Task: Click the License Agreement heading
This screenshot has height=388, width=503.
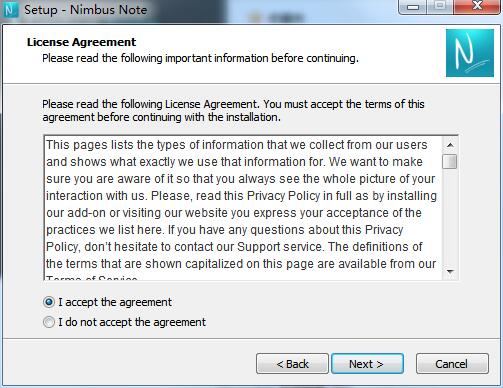Action: (81, 42)
